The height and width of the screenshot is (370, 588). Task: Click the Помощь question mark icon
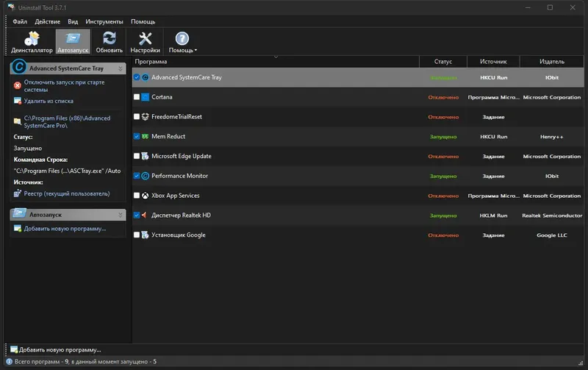(x=182, y=38)
